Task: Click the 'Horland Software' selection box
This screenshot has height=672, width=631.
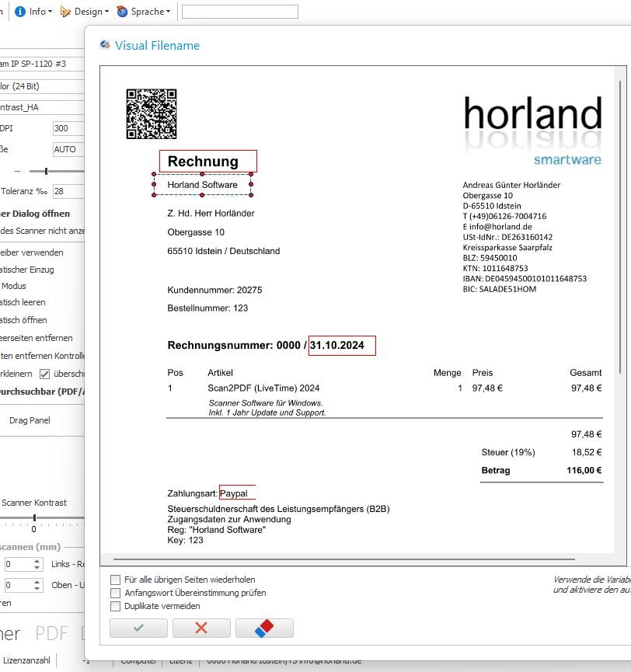Action: tap(203, 185)
